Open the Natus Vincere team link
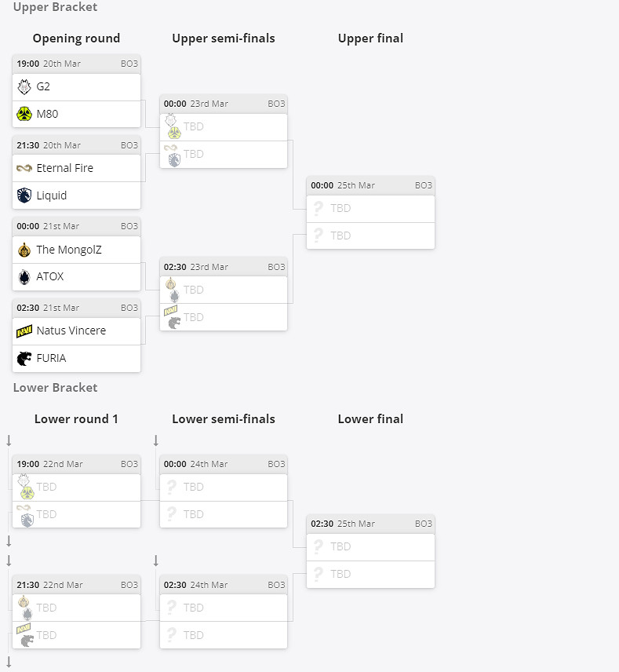The image size is (619, 672). tap(71, 331)
